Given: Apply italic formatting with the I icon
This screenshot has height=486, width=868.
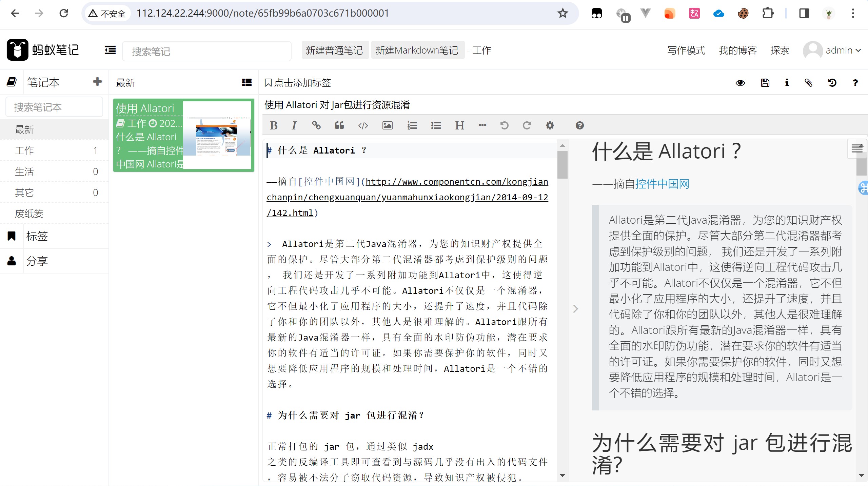Looking at the screenshot, I should [x=294, y=125].
